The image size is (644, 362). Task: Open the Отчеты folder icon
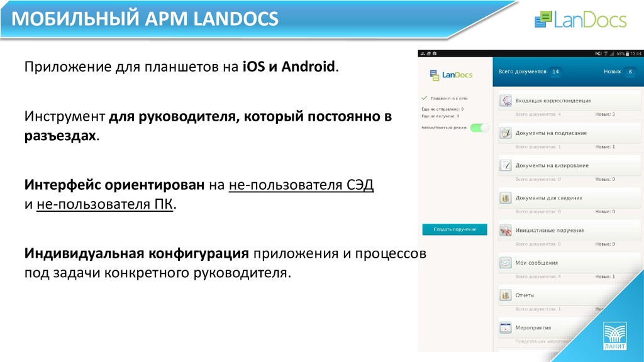coord(505,295)
